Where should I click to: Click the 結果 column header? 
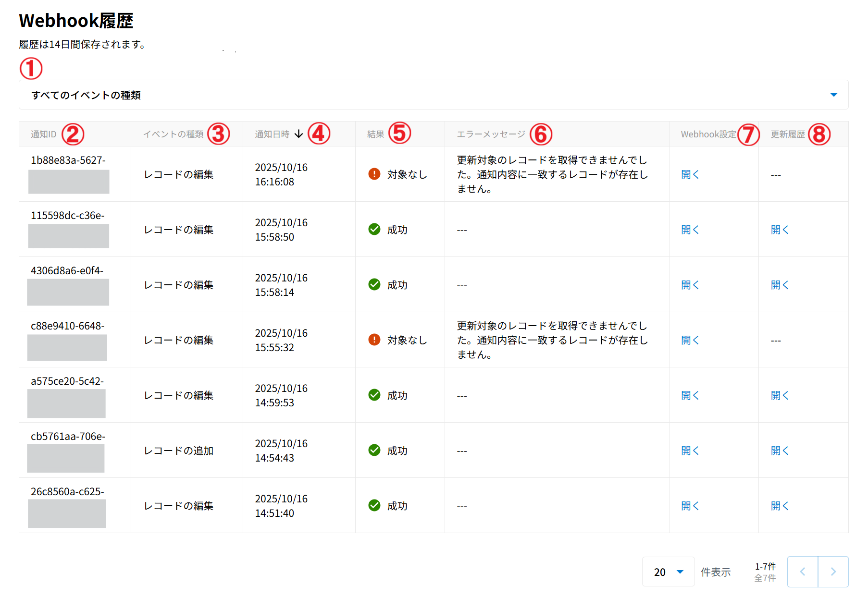375,134
